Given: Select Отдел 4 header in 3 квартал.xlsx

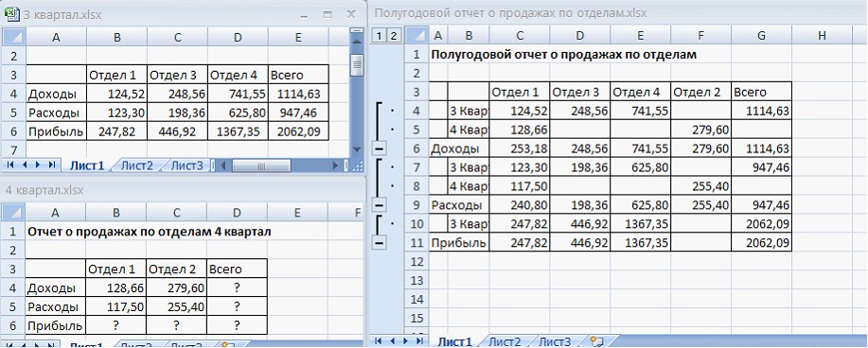Looking at the screenshot, I should click(x=238, y=75).
